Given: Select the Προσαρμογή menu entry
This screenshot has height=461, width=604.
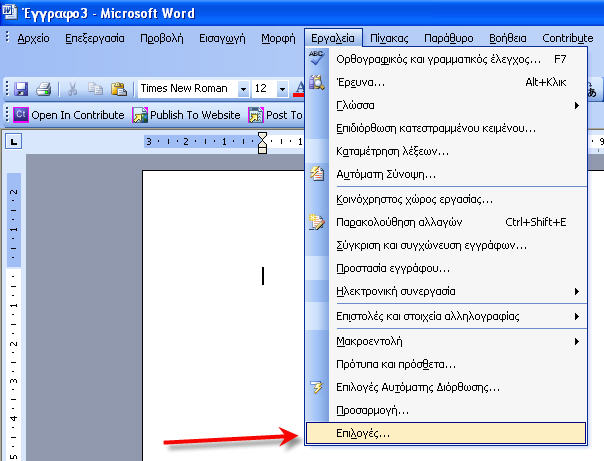Looking at the screenshot, I should click(x=446, y=410).
